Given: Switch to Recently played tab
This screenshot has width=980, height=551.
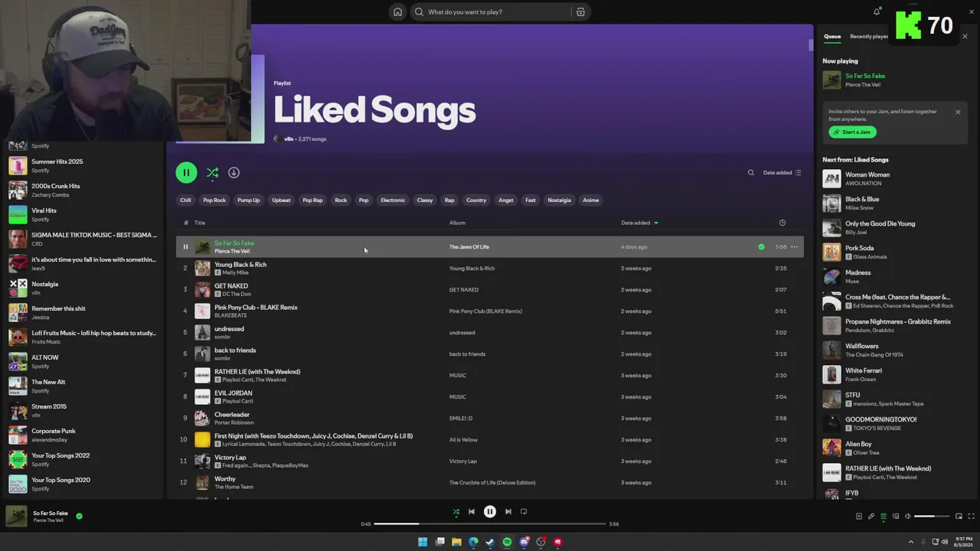Looking at the screenshot, I should 869,36.
